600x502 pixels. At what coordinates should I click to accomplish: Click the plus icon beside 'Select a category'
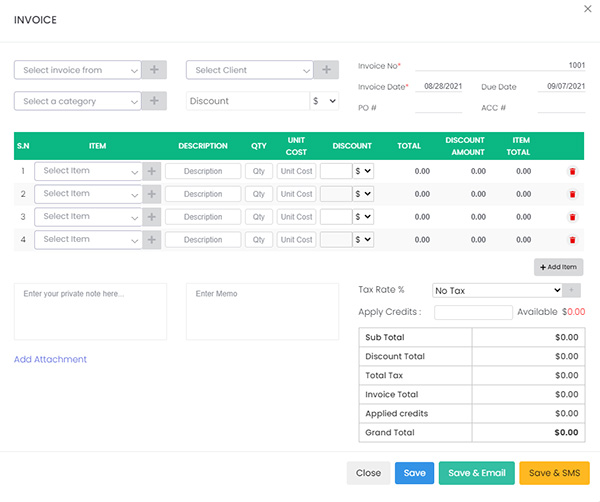point(154,101)
